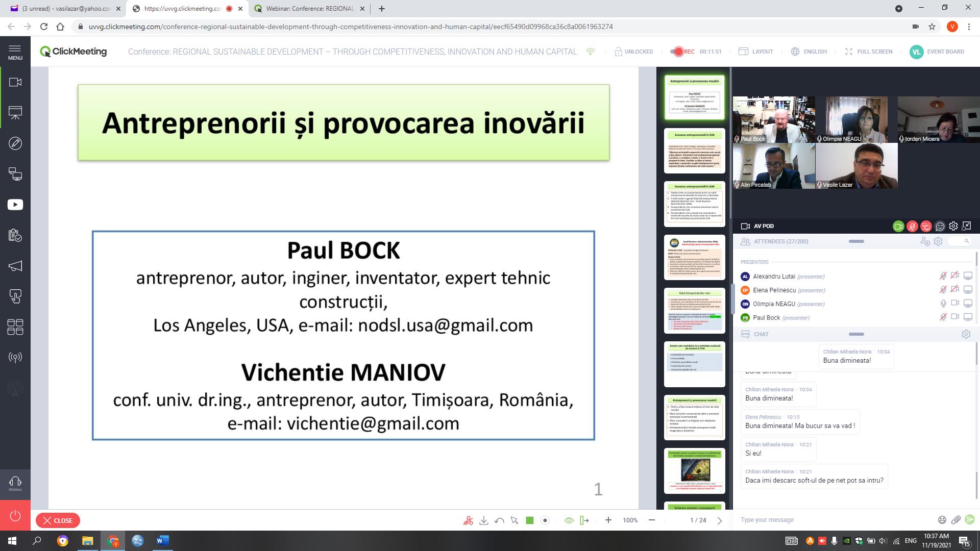Activate Full Screen mode
The image size is (980, 551).
point(868,52)
